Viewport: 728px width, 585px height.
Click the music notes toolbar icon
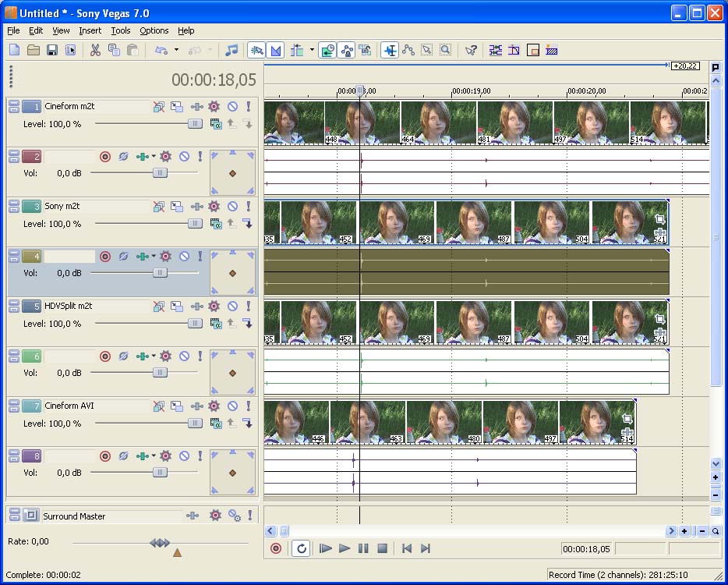coord(231,50)
